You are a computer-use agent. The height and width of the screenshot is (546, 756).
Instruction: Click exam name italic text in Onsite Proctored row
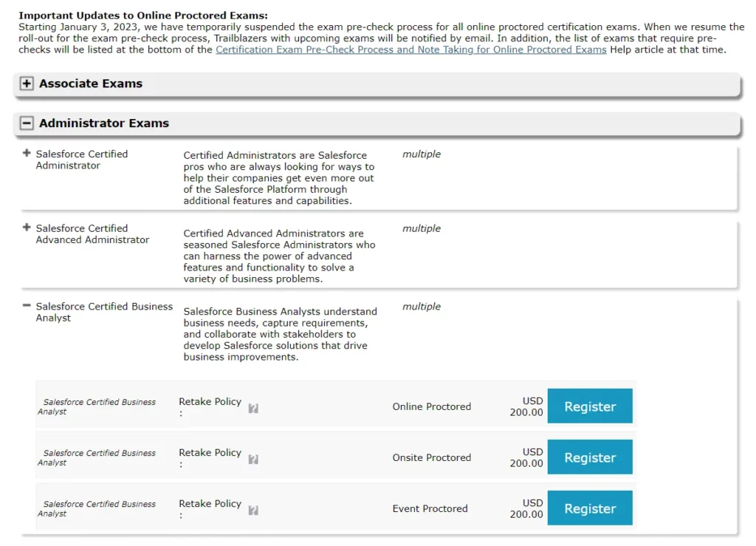[97, 458]
